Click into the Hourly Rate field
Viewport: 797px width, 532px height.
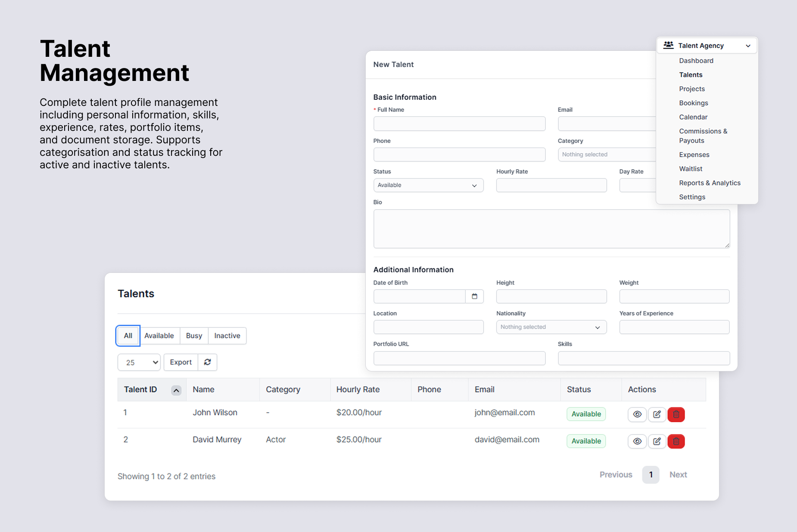[x=551, y=185]
